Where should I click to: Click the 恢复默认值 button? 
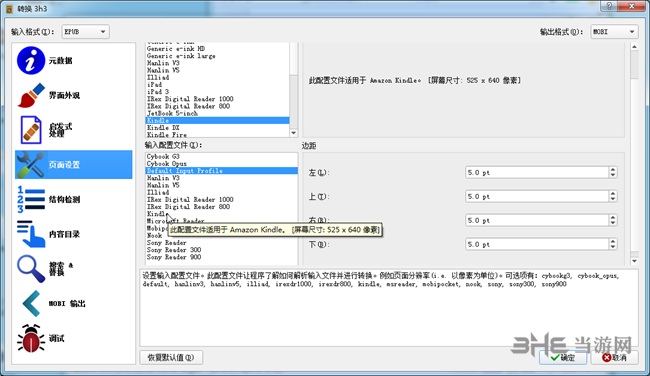pos(171,357)
